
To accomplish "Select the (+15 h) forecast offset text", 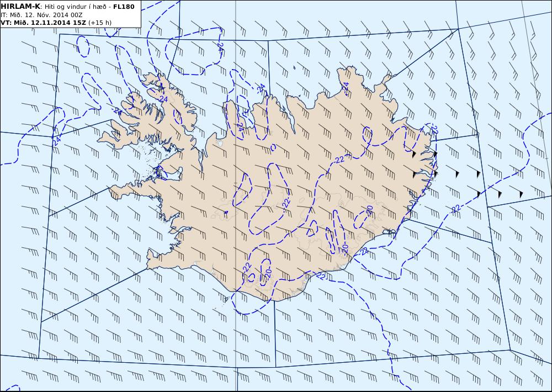I will point(99,23).
